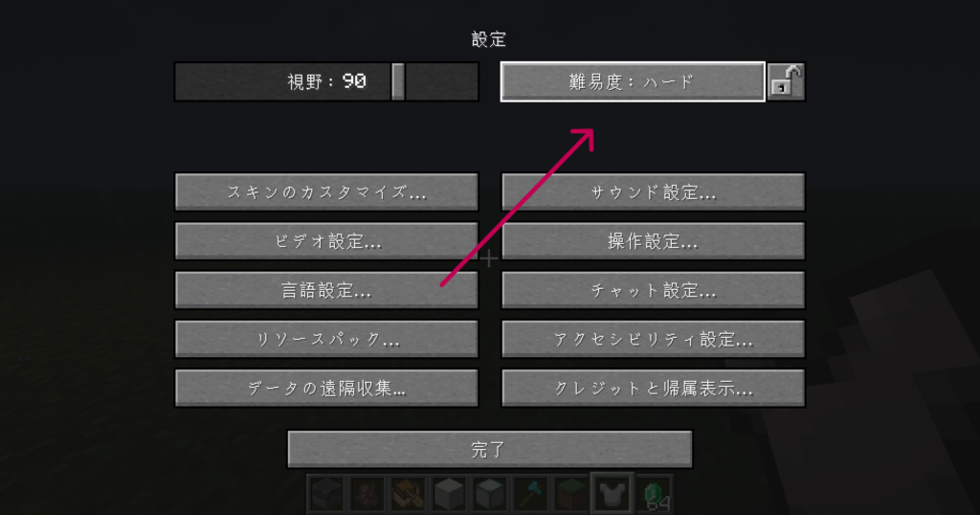The width and height of the screenshot is (980, 515).
Task: Select the diamond axe in the hotbar
Action: click(x=530, y=494)
